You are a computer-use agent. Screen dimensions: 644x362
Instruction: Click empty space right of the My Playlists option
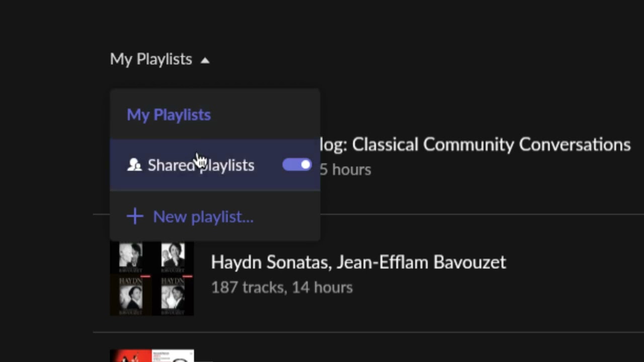(267, 115)
